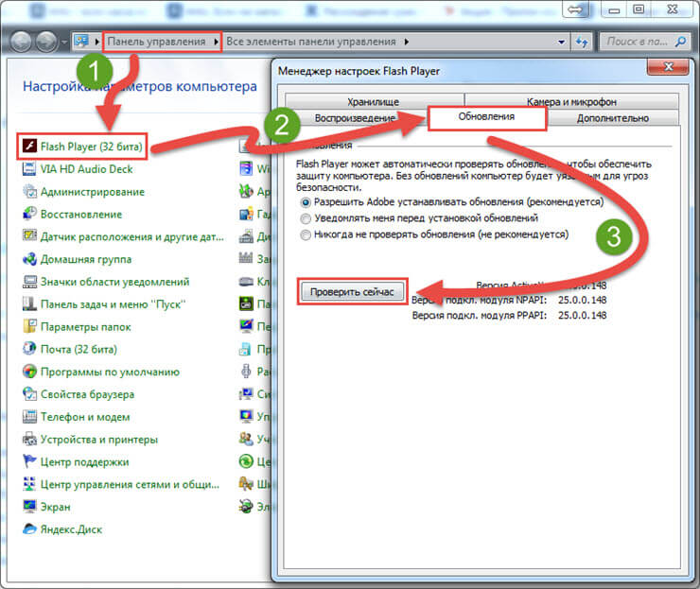The width and height of the screenshot is (700, 589).
Task: Click the Почта (32 бита) icon
Action: [x=30, y=349]
